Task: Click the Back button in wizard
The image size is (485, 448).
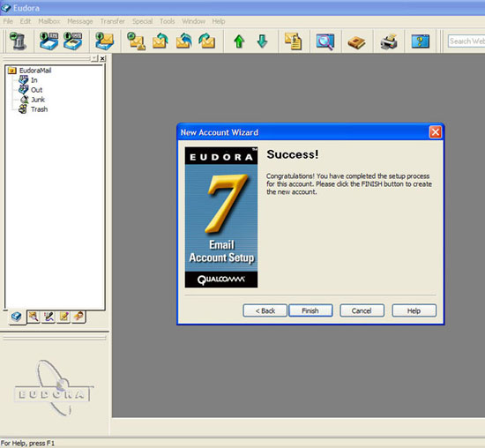Action: pos(265,310)
